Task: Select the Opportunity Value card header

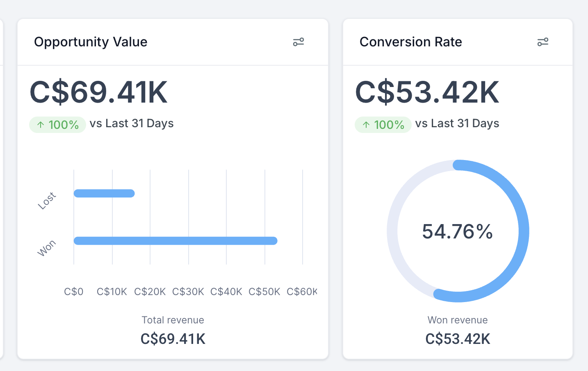Action: click(91, 42)
